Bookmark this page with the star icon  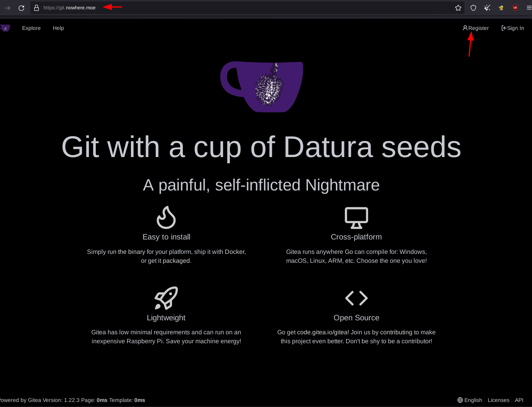click(x=458, y=8)
